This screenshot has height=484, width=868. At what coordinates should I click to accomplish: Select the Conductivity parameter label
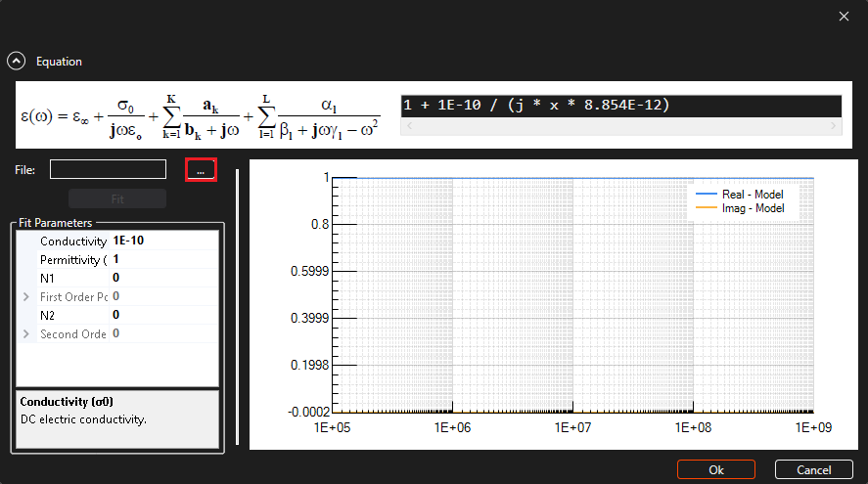(73, 242)
